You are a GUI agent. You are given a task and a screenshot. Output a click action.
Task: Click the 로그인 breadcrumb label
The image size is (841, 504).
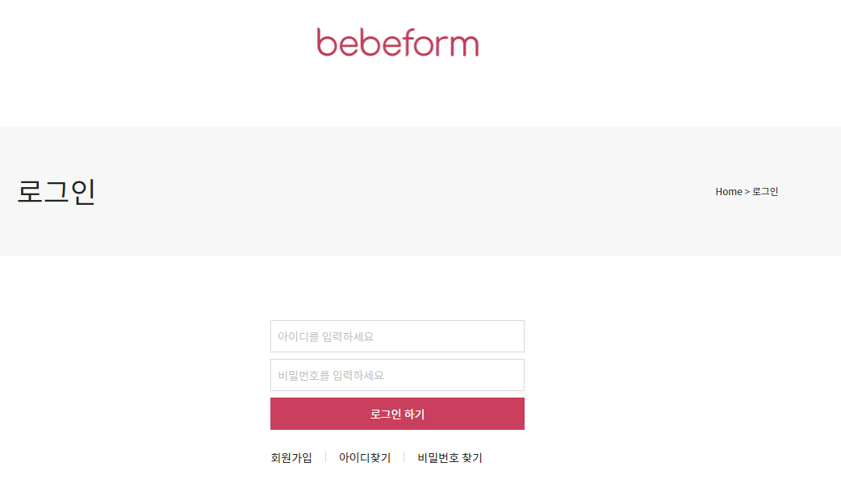[764, 191]
